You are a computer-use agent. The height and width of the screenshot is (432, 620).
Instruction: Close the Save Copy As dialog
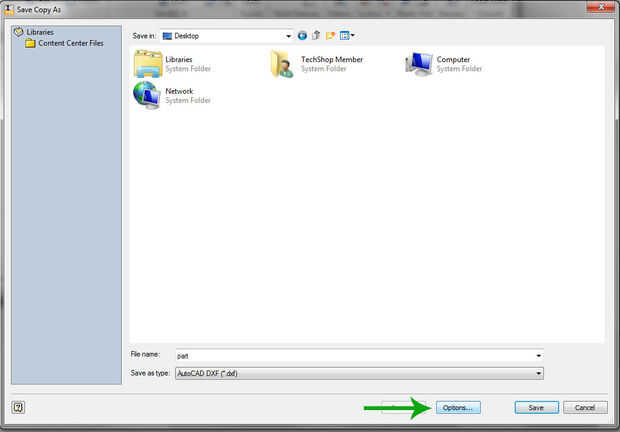pos(601,7)
